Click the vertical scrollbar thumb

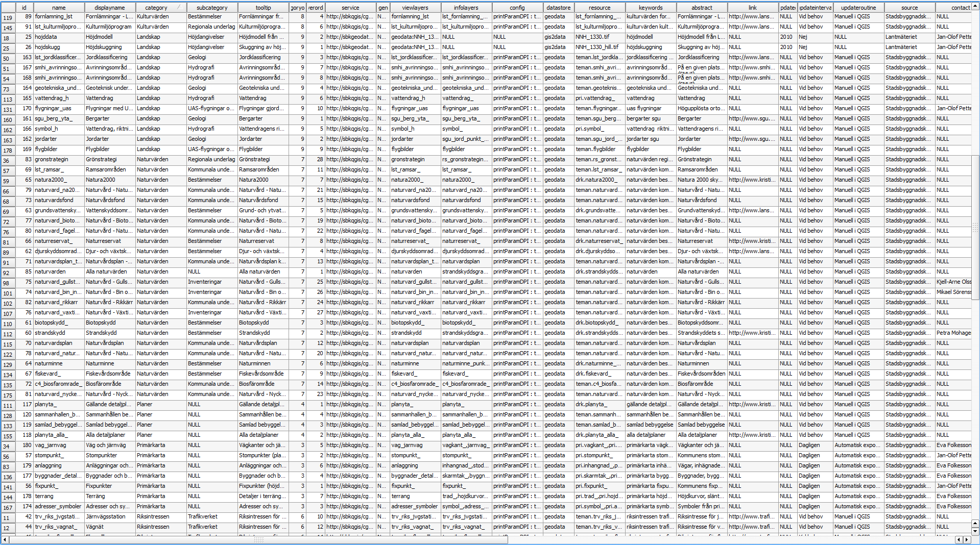point(975,227)
